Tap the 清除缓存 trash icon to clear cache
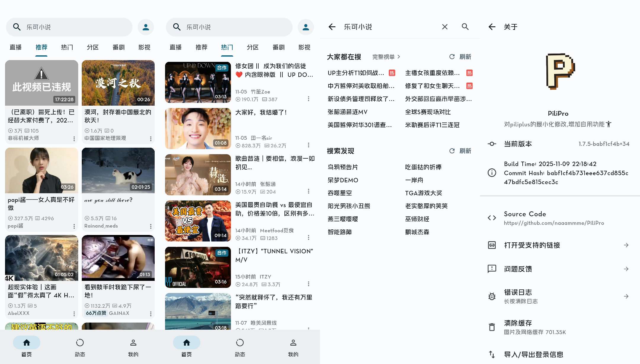 coord(492,327)
